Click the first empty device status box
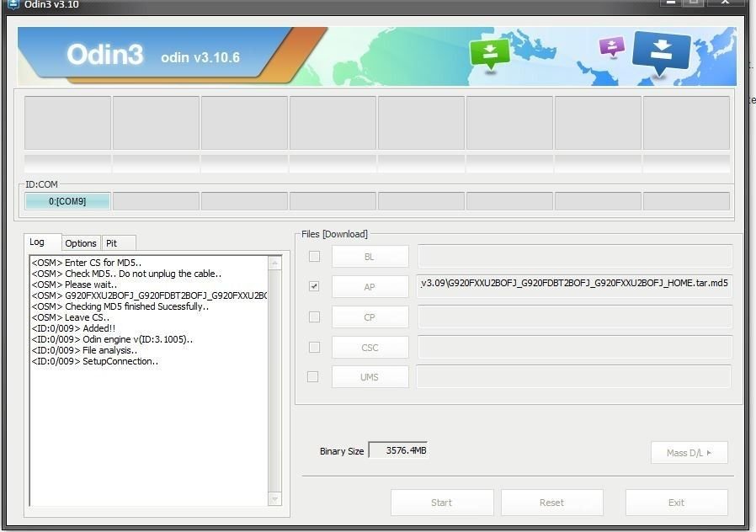 [x=67, y=123]
